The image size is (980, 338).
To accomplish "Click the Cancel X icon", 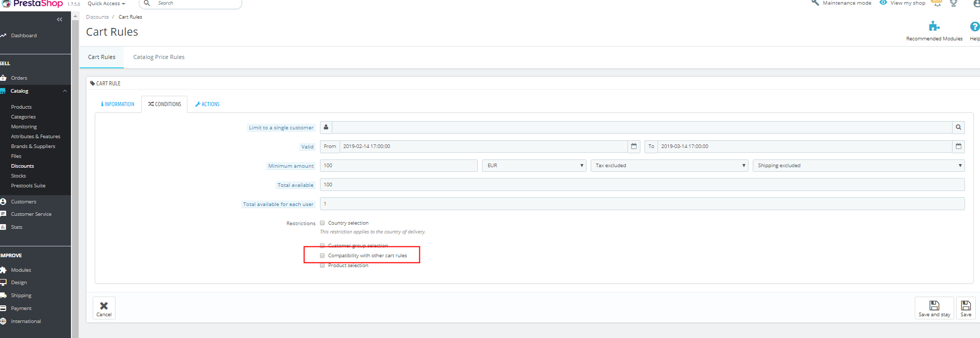I will [104, 305].
